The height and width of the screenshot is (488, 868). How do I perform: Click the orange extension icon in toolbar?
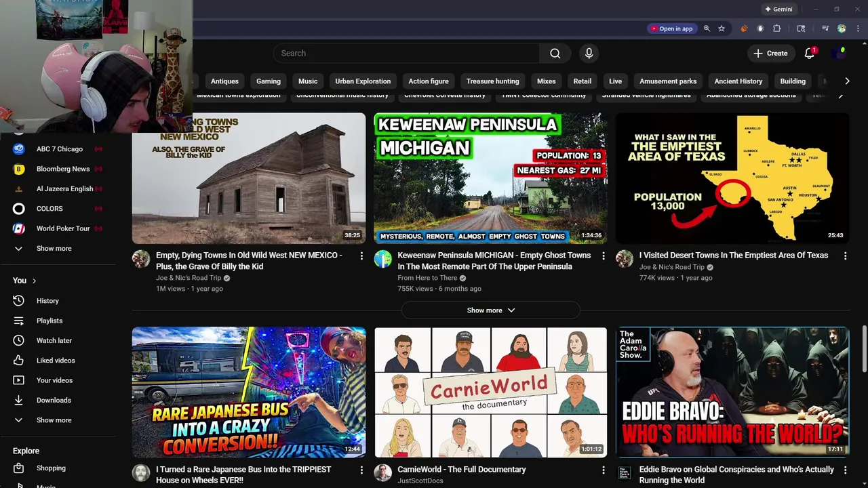[x=744, y=28]
